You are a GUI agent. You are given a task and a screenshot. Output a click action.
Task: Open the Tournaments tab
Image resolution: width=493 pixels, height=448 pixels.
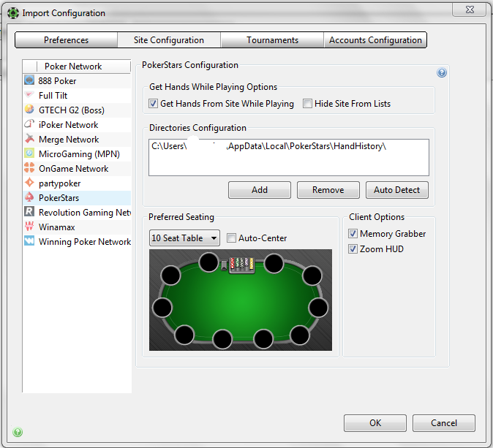click(x=272, y=40)
